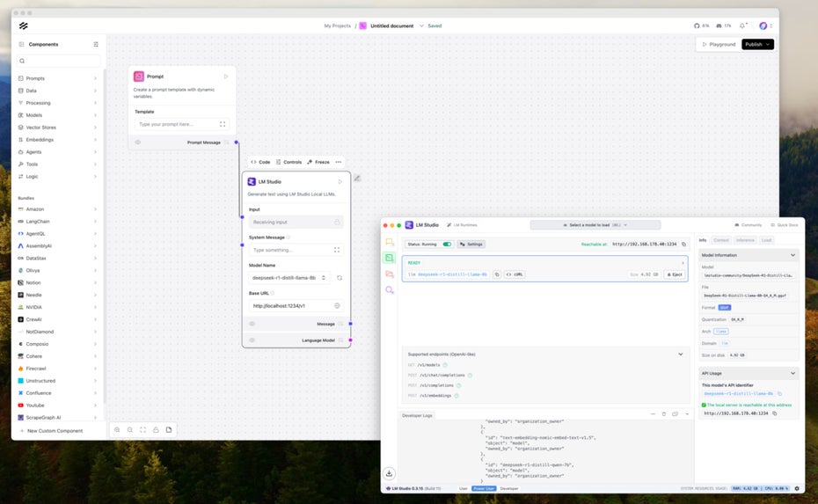Open LM Studio server Settings button
818x504 pixels.
471,245
